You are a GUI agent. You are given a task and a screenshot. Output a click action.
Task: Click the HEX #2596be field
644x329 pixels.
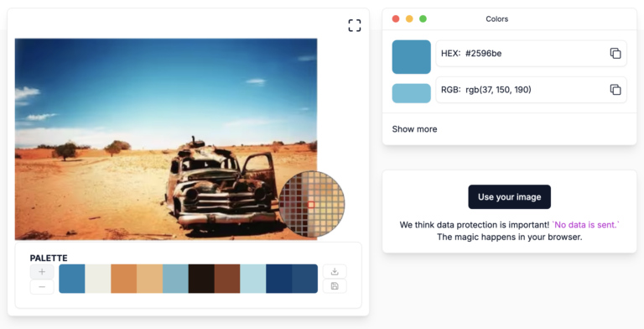point(531,54)
